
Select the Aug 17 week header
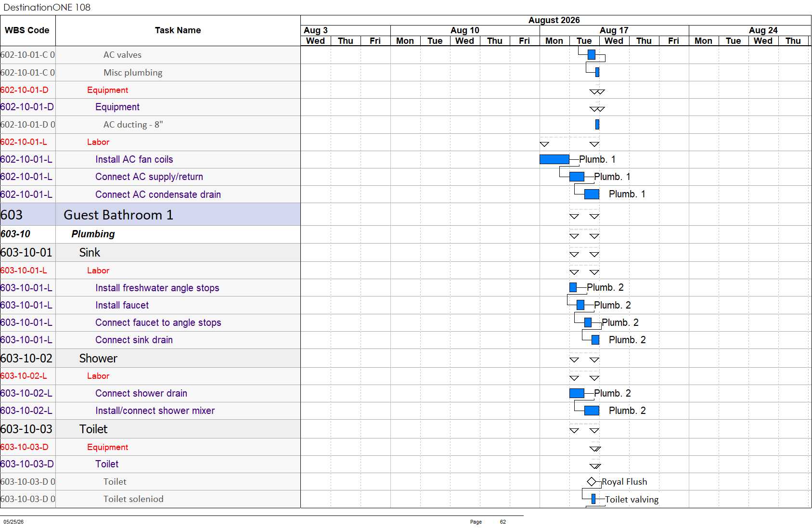point(614,30)
